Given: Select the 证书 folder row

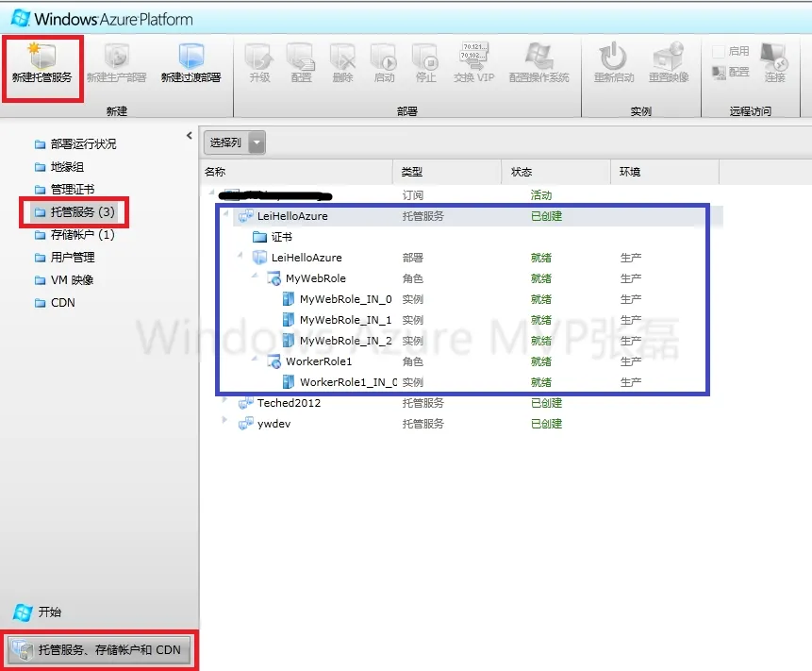Looking at the screenshot, I should [x=462, y=237].
